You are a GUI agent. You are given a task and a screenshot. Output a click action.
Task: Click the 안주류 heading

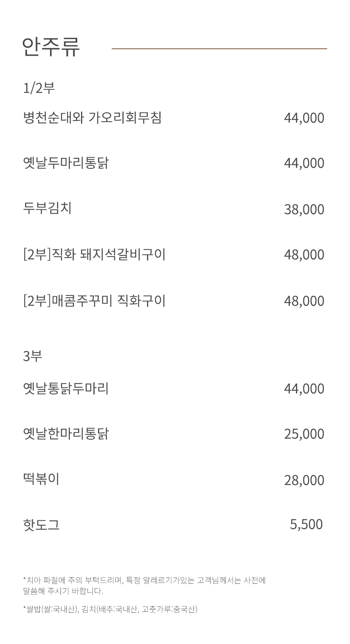pyautogui.click(x=51, y=47)
